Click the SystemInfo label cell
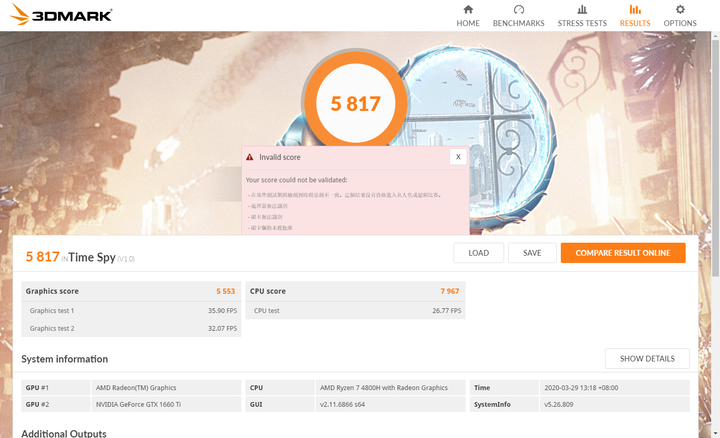 (x=504, y=404)
